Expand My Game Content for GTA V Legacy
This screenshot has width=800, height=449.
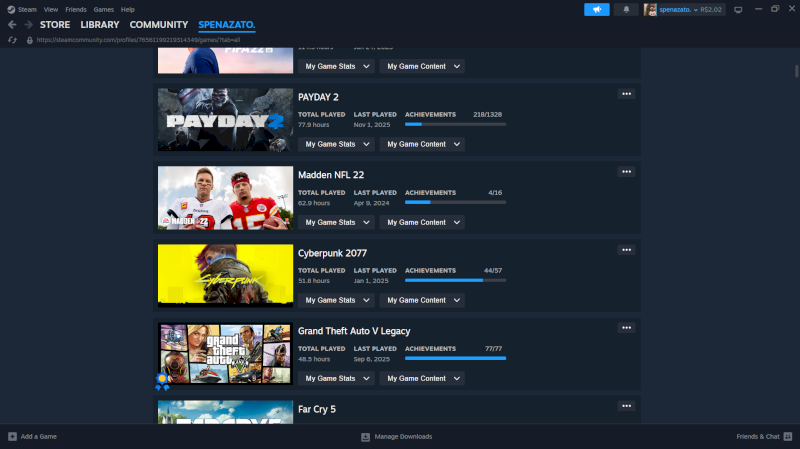click(422, 379)
